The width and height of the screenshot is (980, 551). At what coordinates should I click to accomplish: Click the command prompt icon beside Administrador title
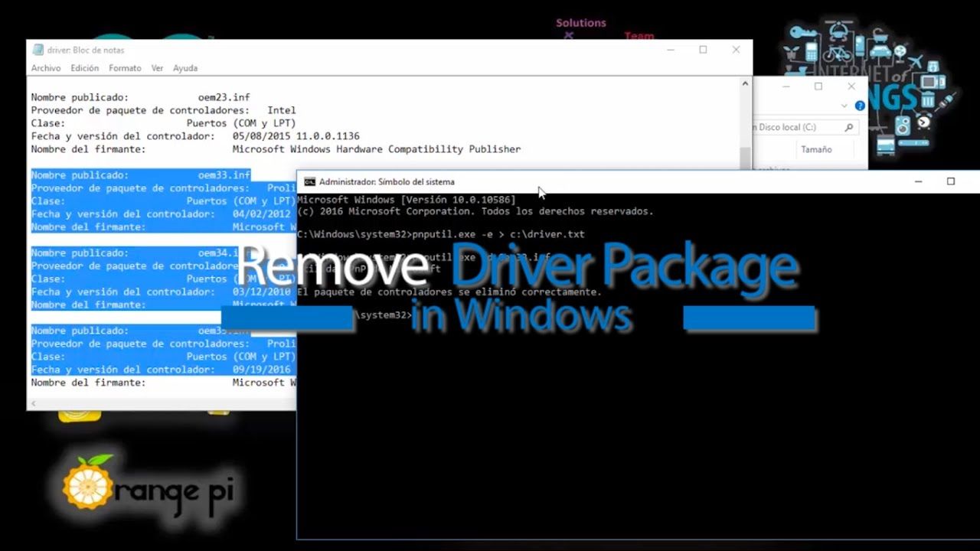click(x=309, y=181)
